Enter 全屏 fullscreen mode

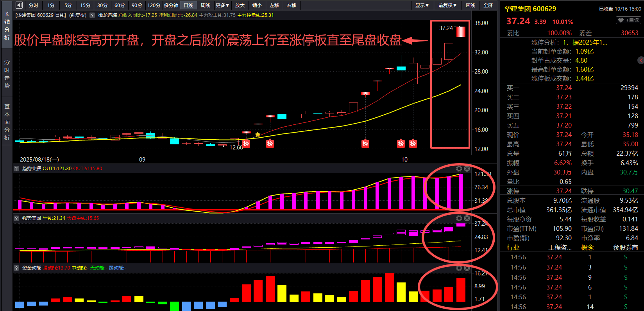coord(488,5)
